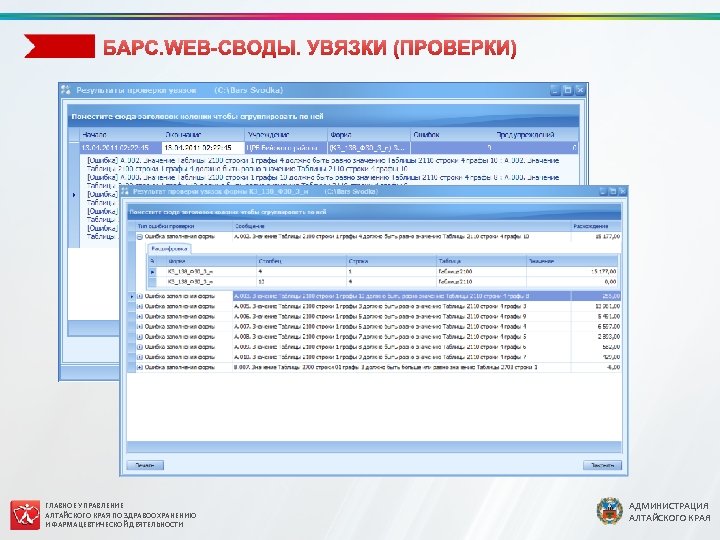
Task: Click Учреждение header in back window
Action: coord(286,135)
